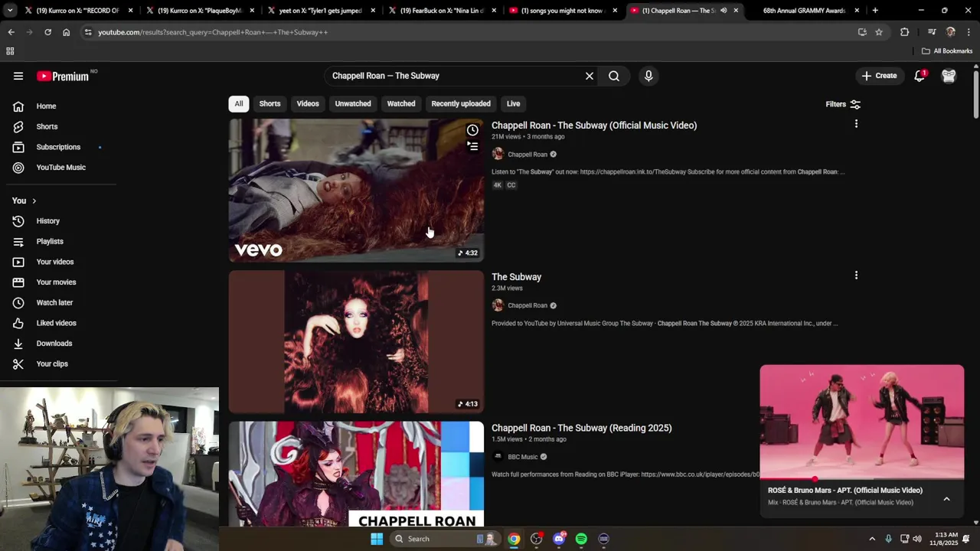Open Your videos in the sidebar
980x551 pixels.
click(x=55, y=262)
